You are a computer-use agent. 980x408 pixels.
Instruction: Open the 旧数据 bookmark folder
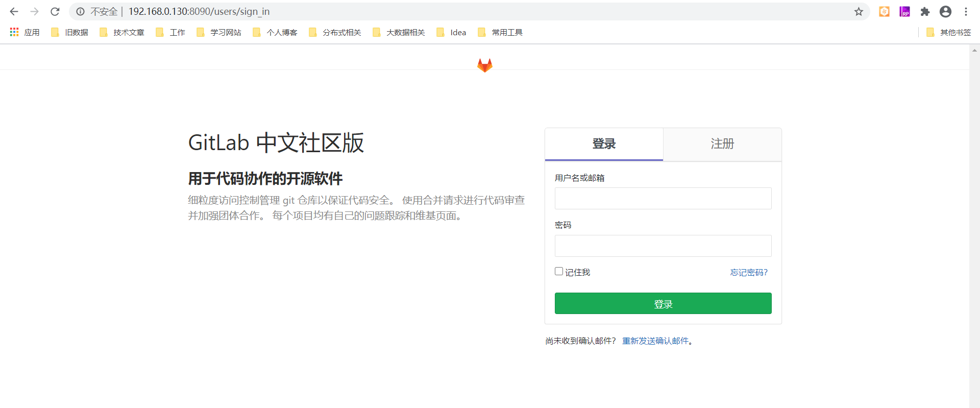click(70, 32)
